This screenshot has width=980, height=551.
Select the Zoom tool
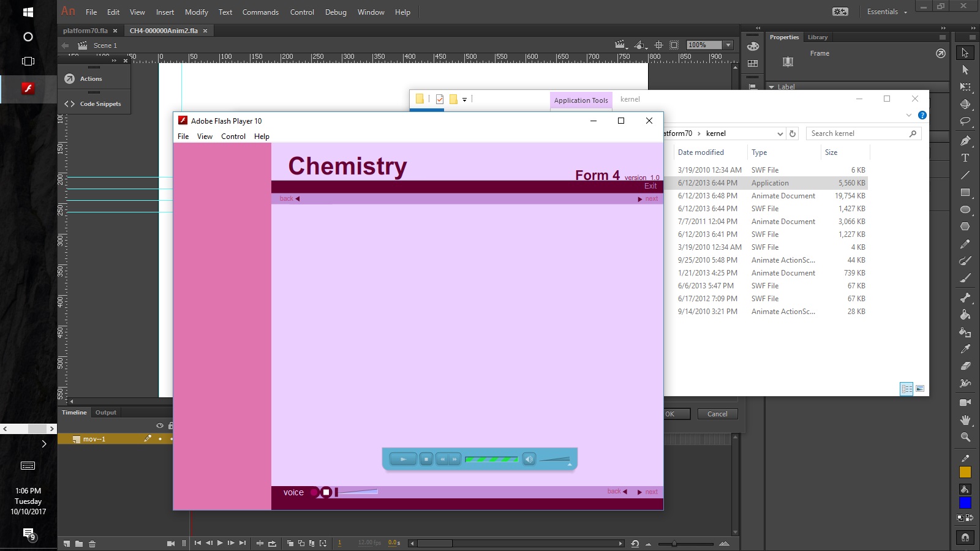[x=965, y=437]
